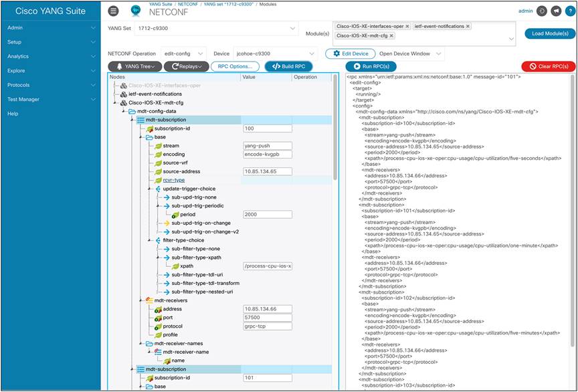
Task: Open the YANG Tree dropdown button
Action: 135,66
